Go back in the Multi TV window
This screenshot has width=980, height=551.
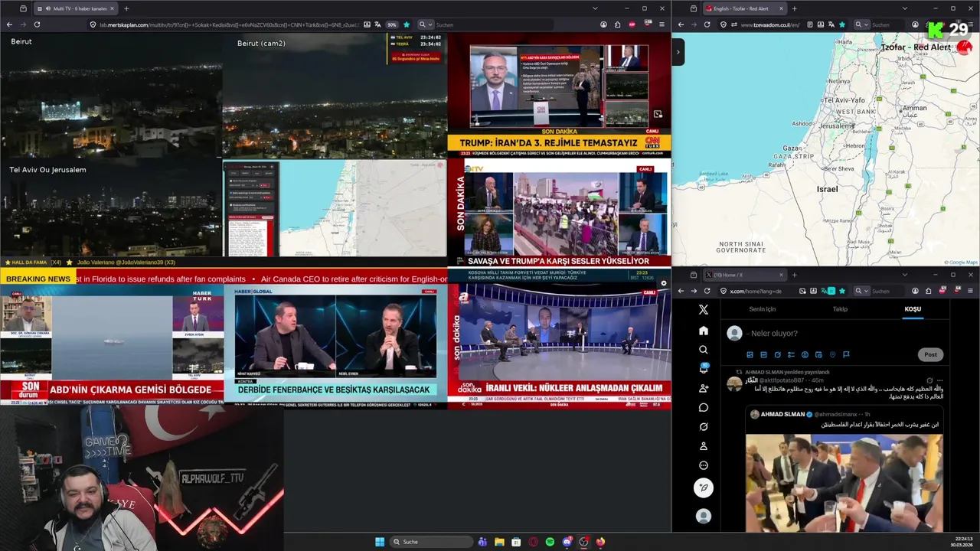pos(9,24)
